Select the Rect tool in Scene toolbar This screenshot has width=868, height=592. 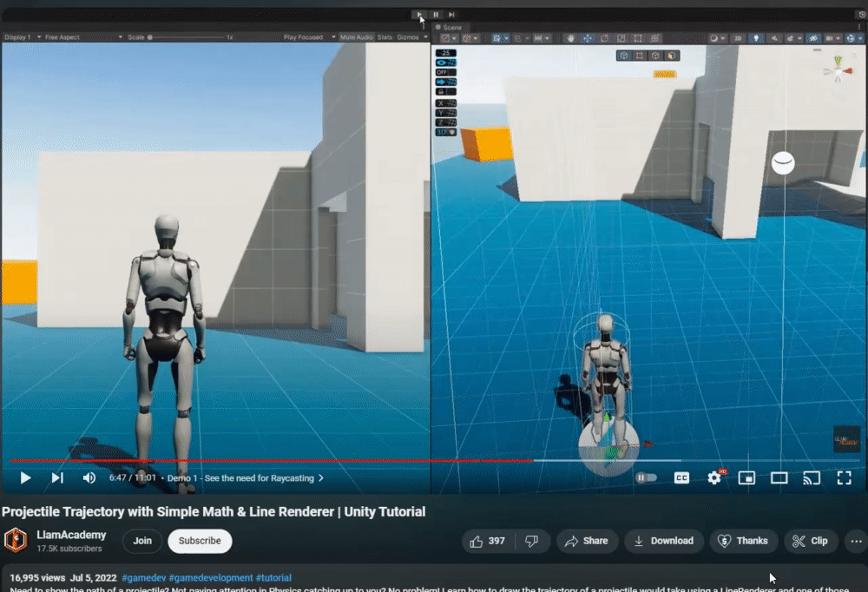click(638, 38)
